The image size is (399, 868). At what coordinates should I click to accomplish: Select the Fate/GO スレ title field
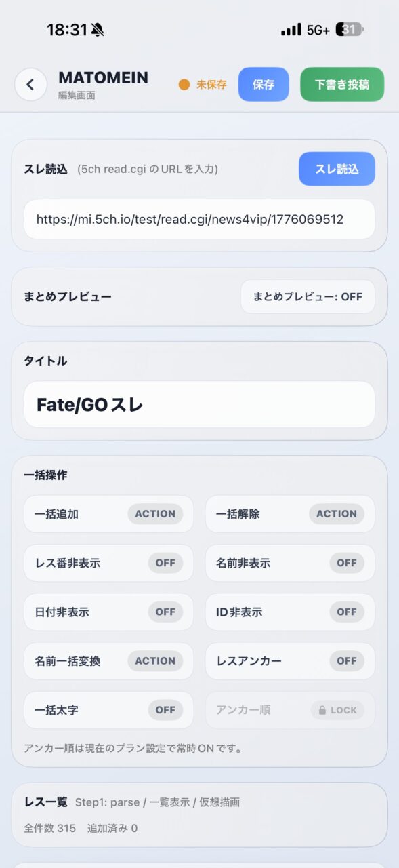(x=199, y=403)
